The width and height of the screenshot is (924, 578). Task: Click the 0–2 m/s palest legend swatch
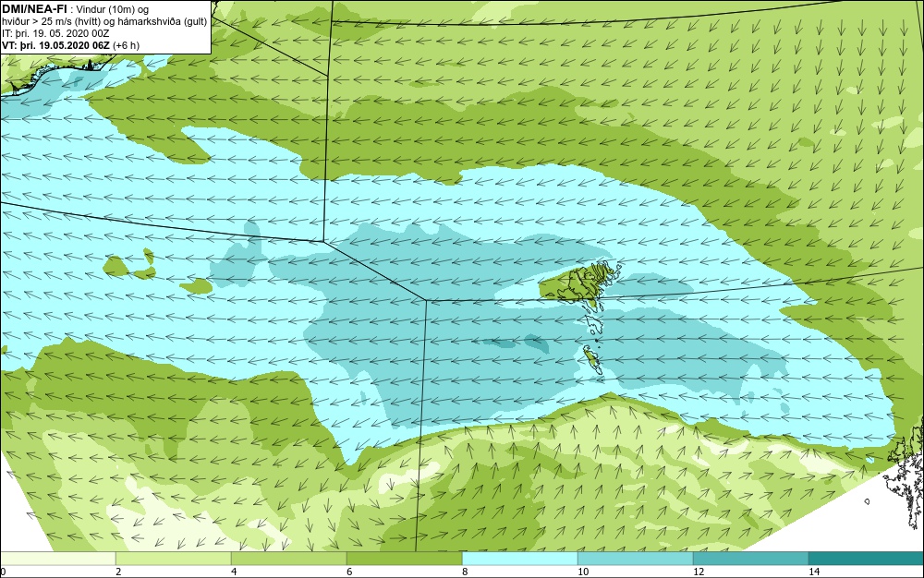coord(57,559)
